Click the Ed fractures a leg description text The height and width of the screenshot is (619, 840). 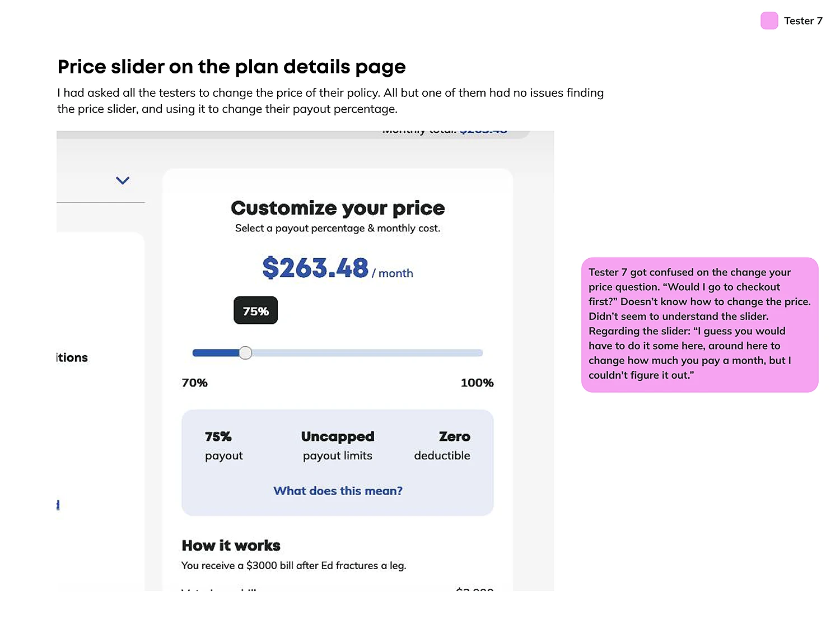point(293,566)
